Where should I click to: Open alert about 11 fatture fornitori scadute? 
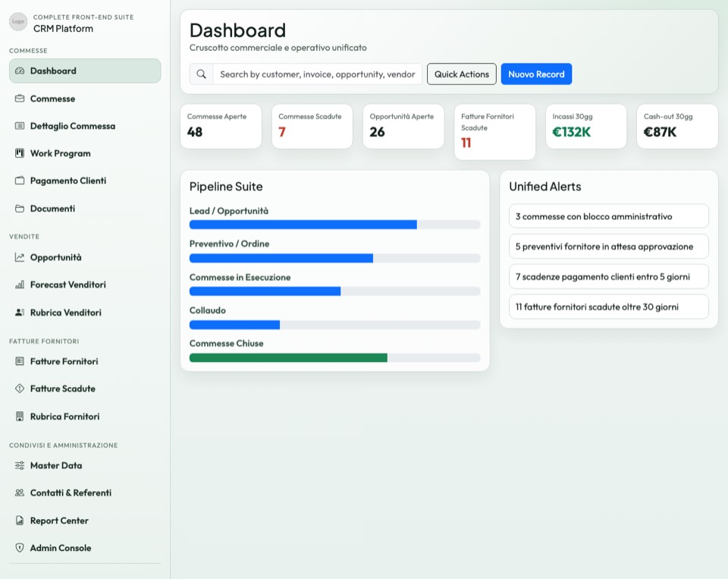point(609,307)
